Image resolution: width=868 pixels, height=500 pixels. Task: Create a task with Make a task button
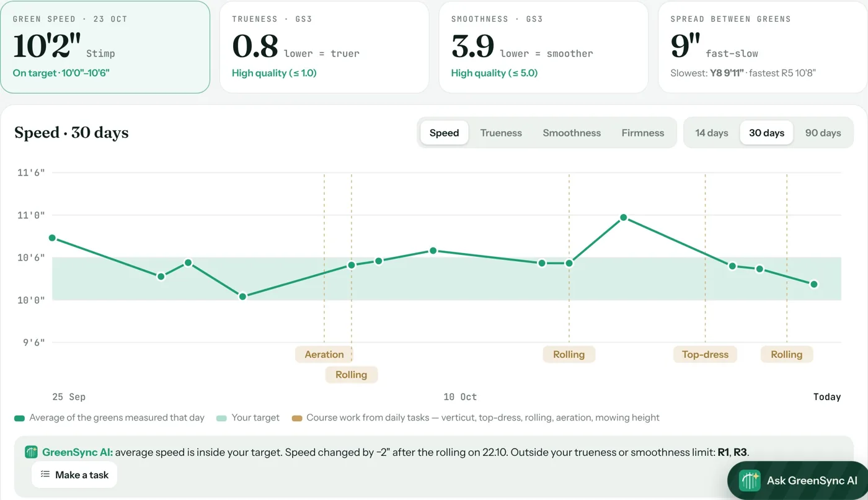pyautogui.click(x=74, y=475)
